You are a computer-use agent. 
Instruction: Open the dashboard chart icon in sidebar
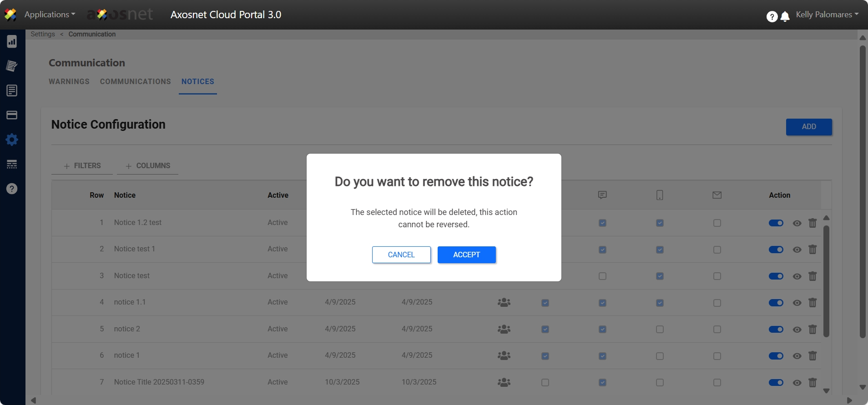[x=12, y=42]
